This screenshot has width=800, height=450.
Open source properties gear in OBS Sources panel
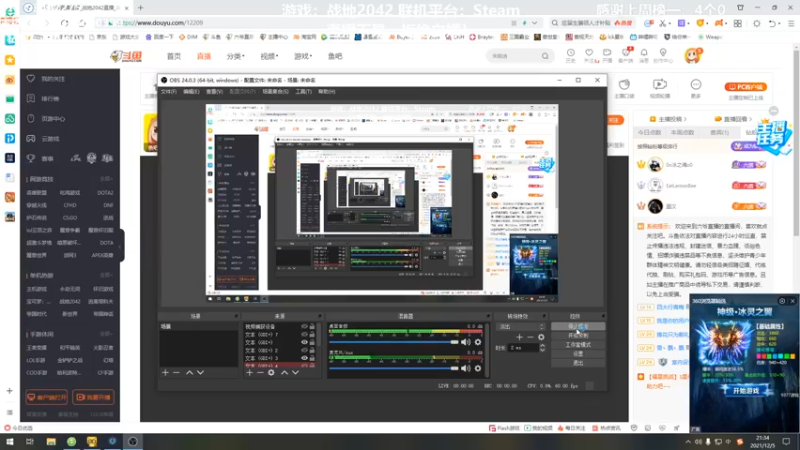click(x=271, y=372)
